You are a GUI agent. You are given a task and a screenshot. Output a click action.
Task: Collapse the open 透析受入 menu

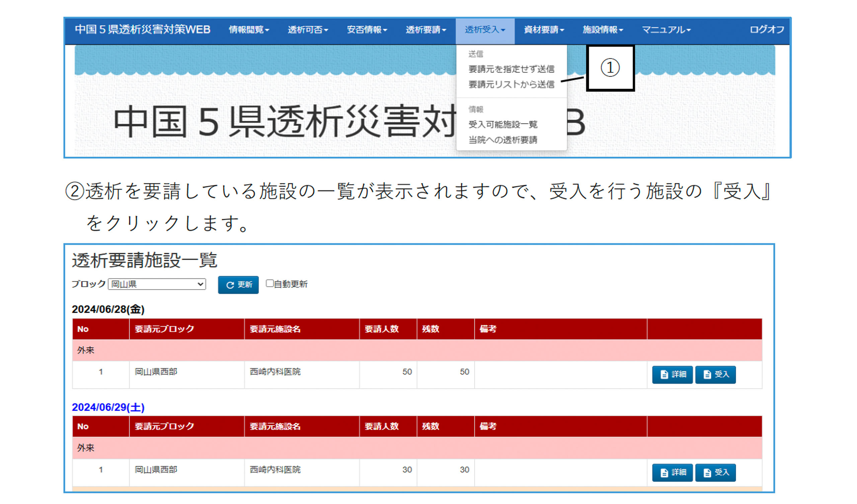click(x=485, y=30)
